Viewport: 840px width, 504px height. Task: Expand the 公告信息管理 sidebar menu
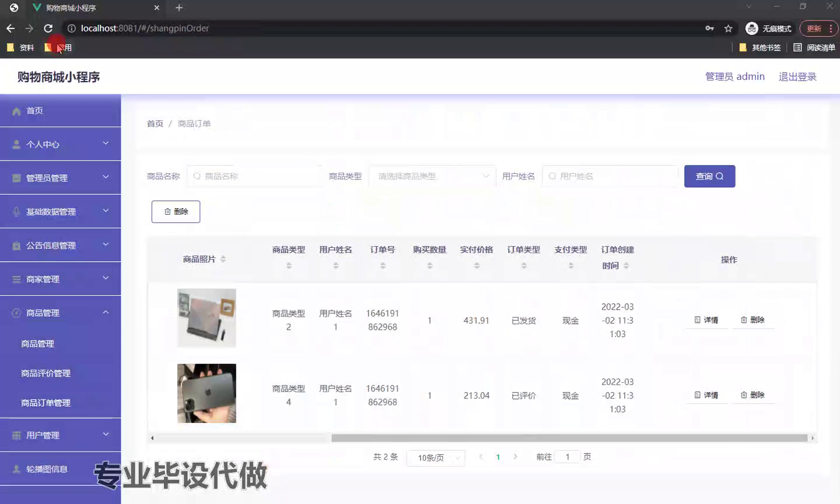coord(60,246)
